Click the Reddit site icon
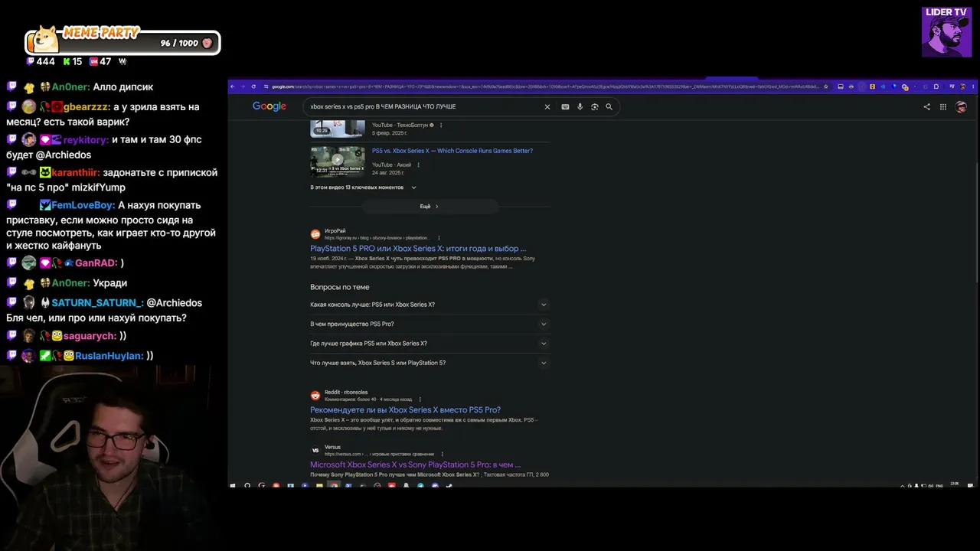The width and height of the screenshot is (980, 551). pyautogui.click(x=315, y=396)
